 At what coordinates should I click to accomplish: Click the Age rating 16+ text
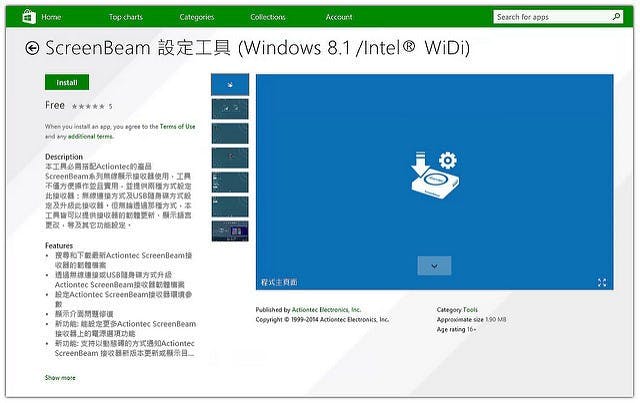456,330
